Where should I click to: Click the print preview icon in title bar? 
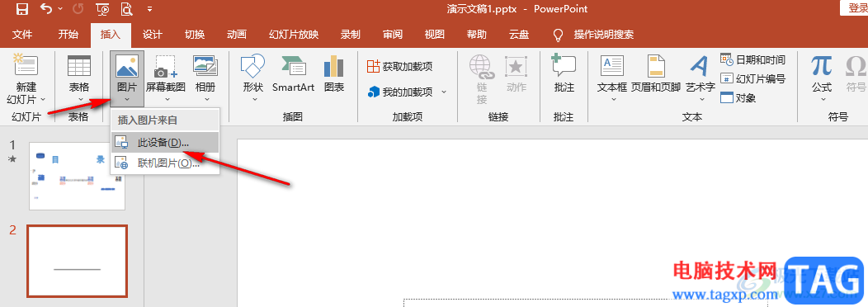127,9
